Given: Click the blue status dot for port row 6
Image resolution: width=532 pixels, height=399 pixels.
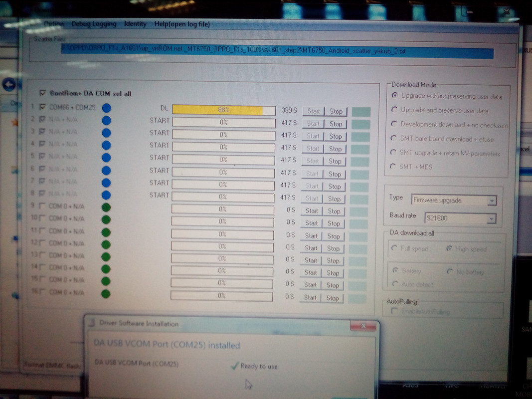Looking at the screenshot, I should pyautogui.click(x=106, y=170).
